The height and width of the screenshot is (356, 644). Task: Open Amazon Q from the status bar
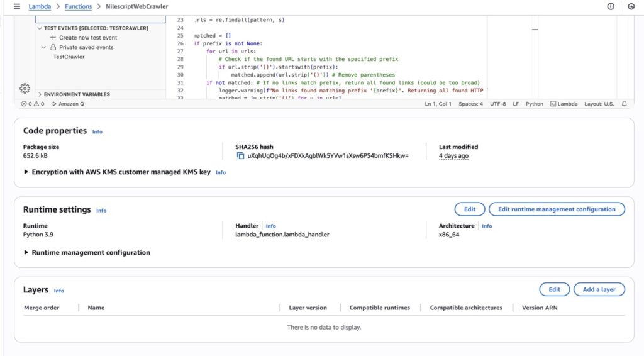tap(68, 104)
